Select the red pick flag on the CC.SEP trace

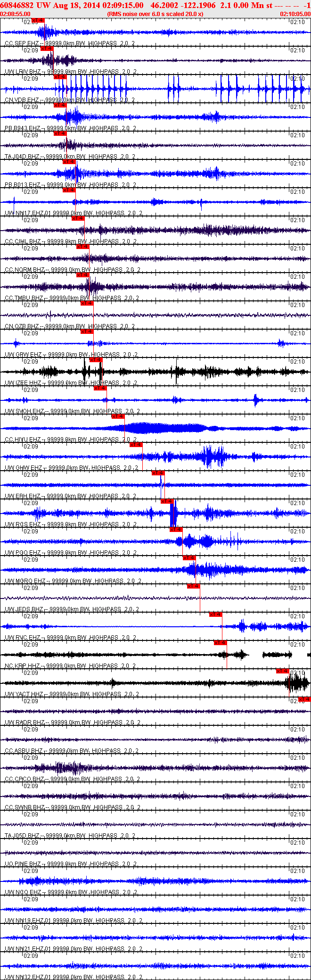39,20
